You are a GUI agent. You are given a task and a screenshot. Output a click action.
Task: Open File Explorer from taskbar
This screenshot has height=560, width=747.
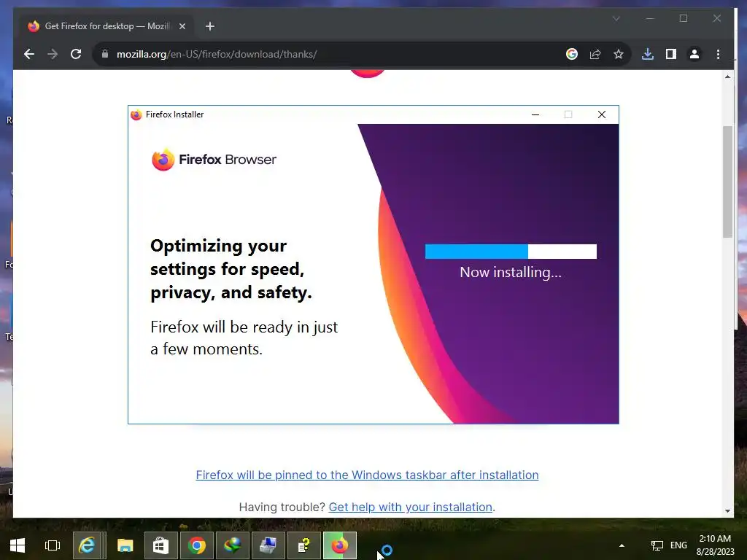click(x=125, y=545)
